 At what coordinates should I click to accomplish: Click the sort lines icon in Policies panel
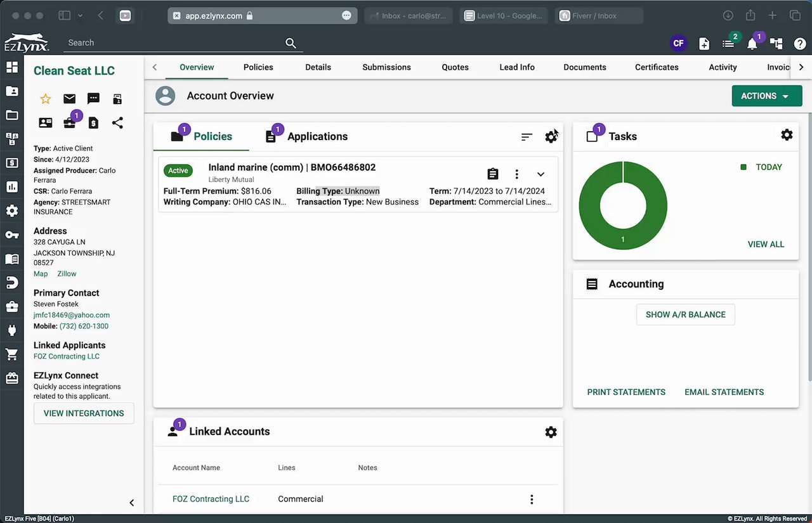tap(527, 137)
